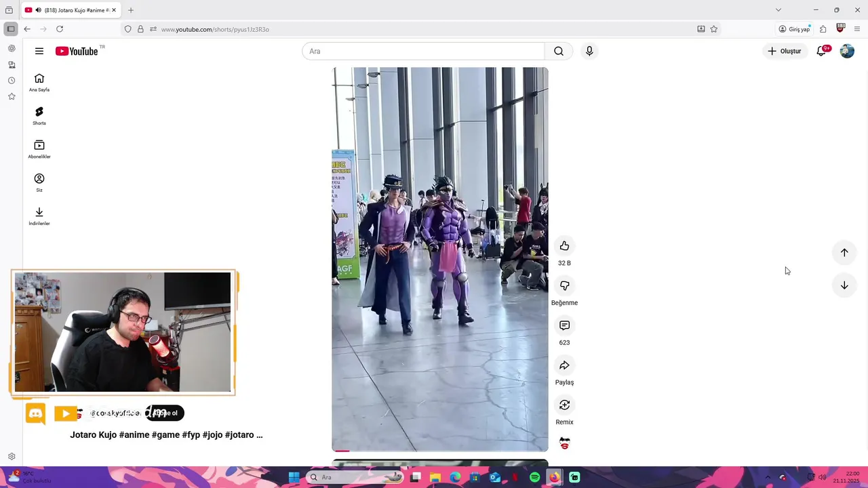The height and width of the screenshot is (488, 868).
Task: Focus the YouTube Ara search field
Action: click(x=423, y=51)
